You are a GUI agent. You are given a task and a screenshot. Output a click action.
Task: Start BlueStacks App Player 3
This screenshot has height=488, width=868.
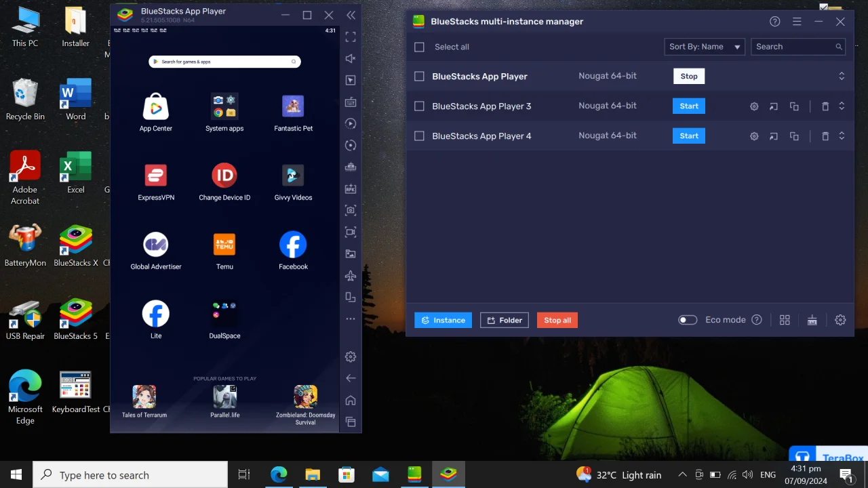(x=689, y=106)
